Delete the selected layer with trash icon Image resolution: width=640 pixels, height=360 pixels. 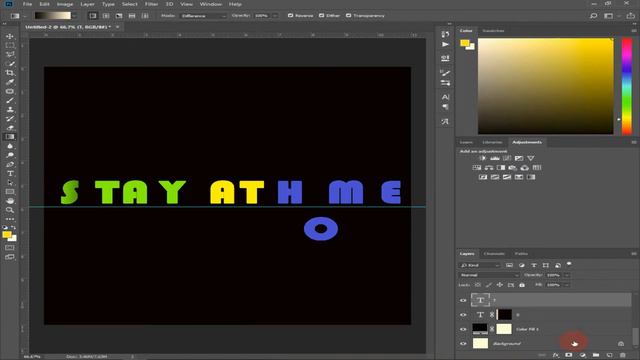(623, 355)
